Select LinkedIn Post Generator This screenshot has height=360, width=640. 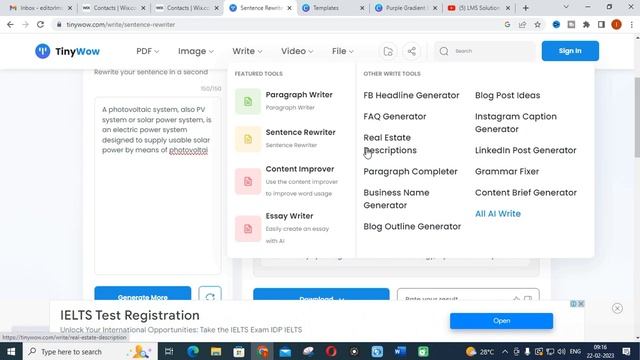526,150
